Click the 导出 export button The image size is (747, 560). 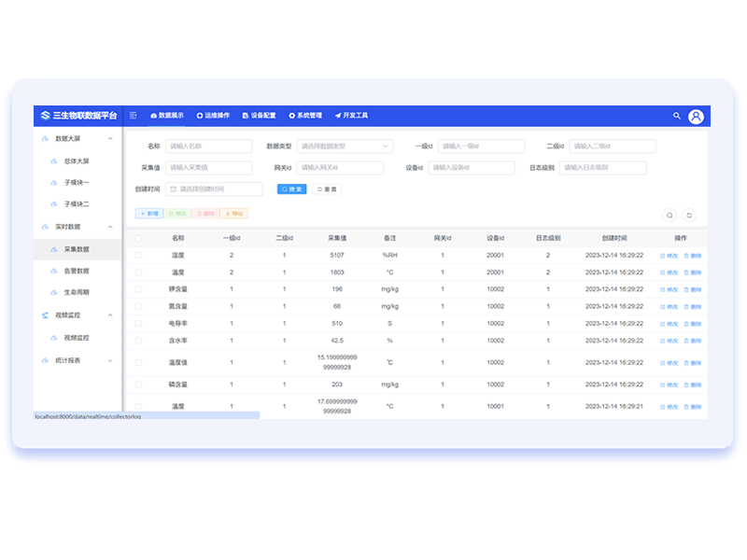coord(233,214)
